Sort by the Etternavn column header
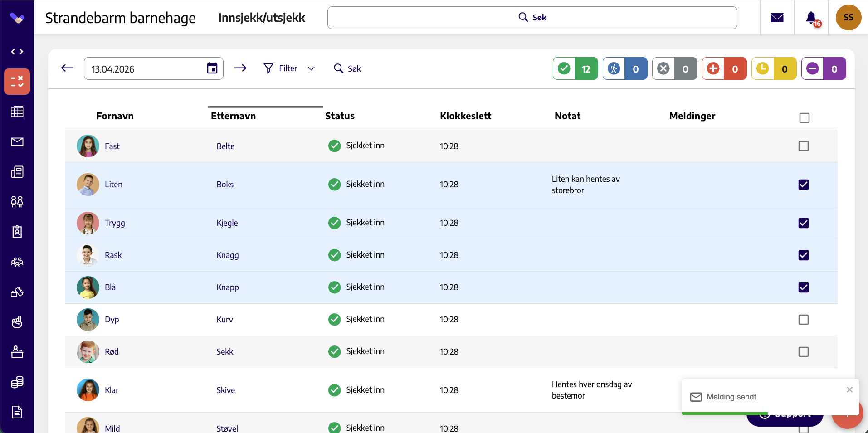 (x=233, y=116)
